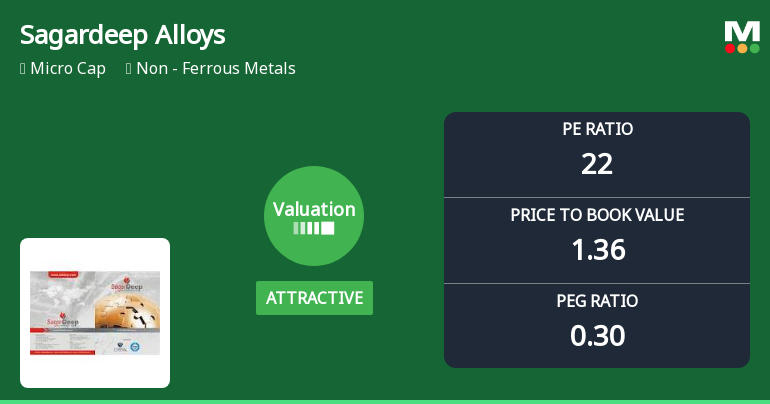Click the PEG RATIO heading

point(597,301)
